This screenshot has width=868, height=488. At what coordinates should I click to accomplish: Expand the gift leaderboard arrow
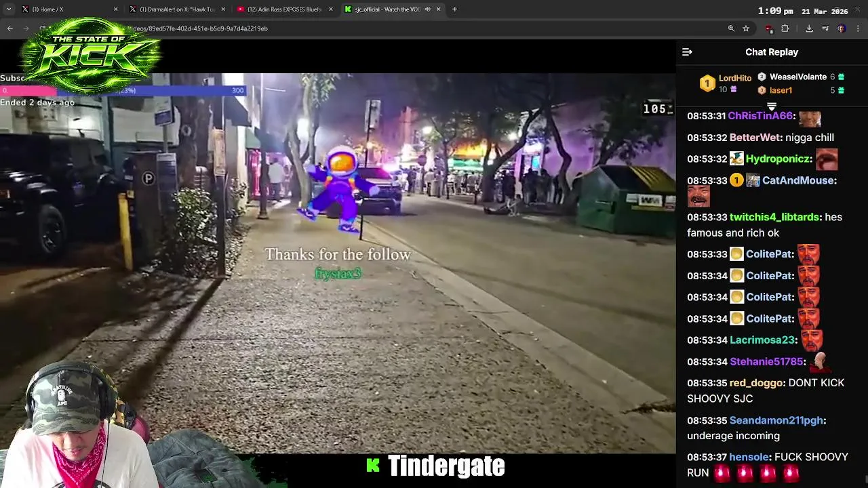771,106
